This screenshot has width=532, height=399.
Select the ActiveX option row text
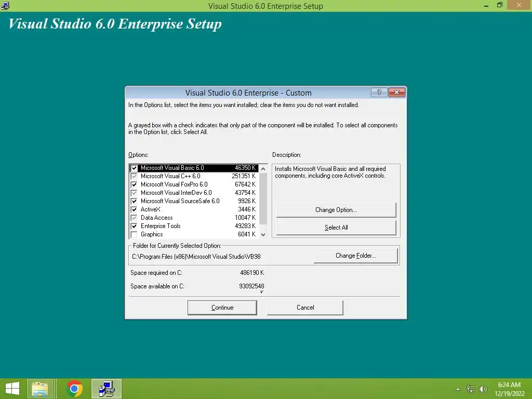[x=150, y=209]
